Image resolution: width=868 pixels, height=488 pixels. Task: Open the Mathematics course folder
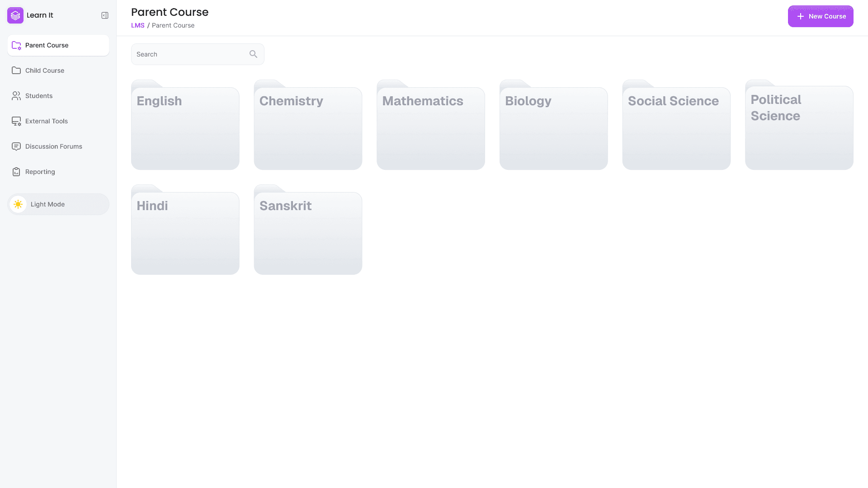pyautogui.click(x=430, y=129)
